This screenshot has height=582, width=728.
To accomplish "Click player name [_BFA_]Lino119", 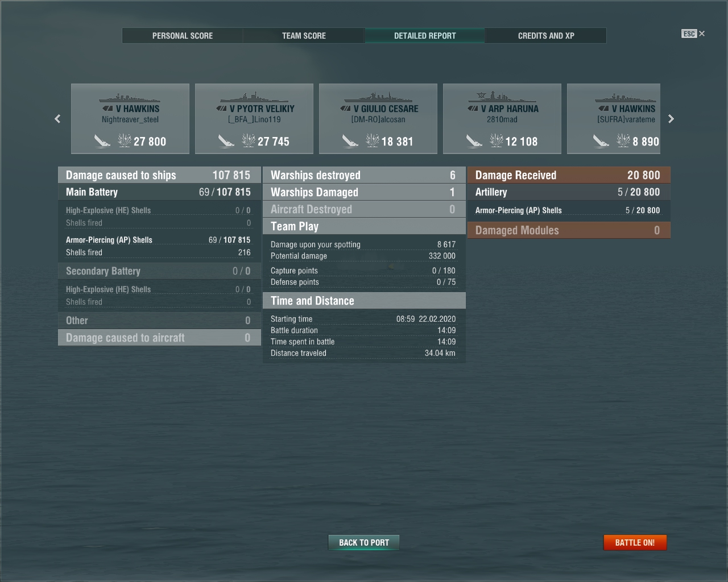I will 254,119.
